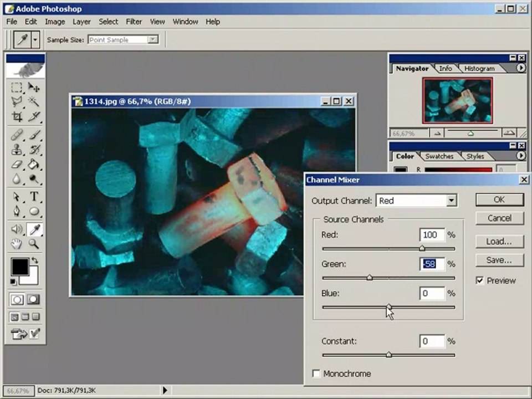Click Cancel in Channel Mixer
The image size is (532, 399).
(499, 218)
